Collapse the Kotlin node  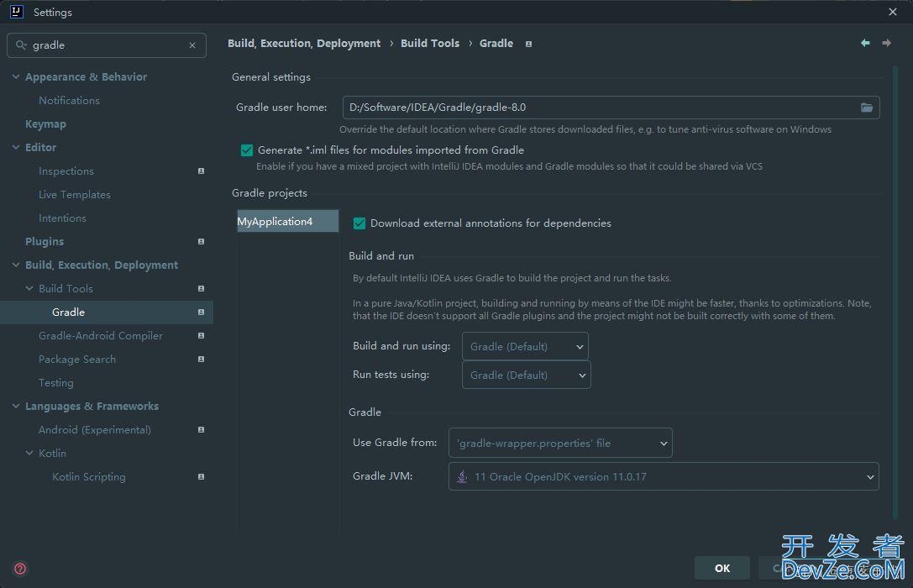(29, 453)
